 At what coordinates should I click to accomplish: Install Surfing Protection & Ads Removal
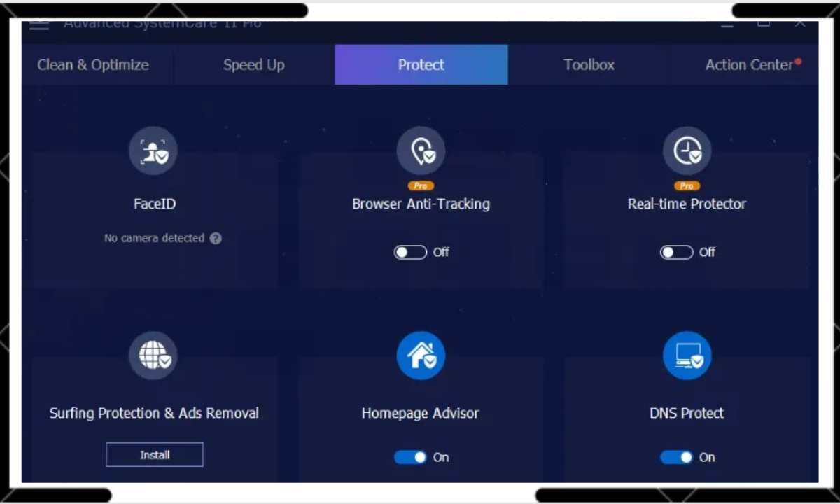pos(154,454)
